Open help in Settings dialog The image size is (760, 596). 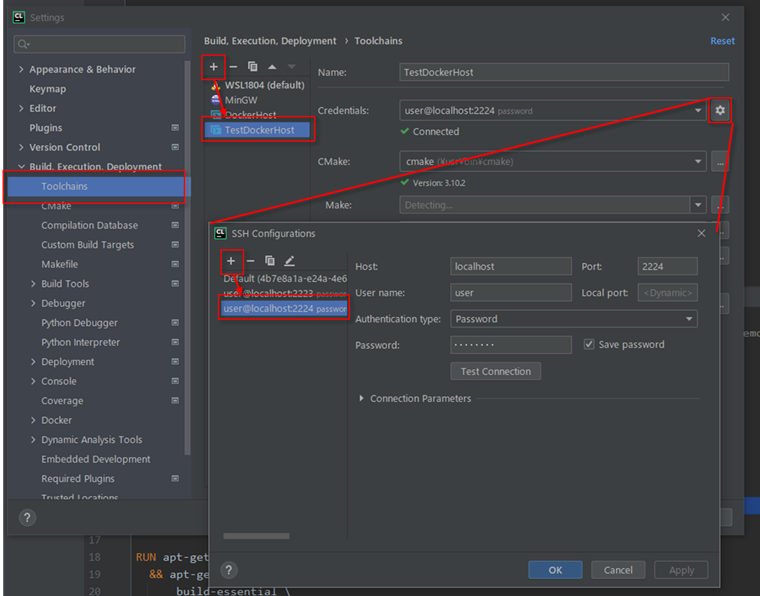click(x=27, y=518)
